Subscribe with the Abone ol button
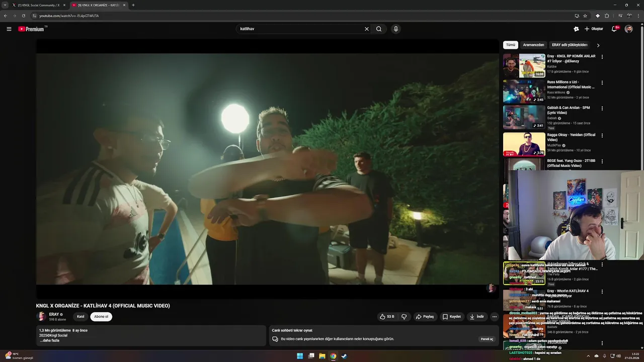The height and width of the screenshot is (362, 644). coord(101,317)
